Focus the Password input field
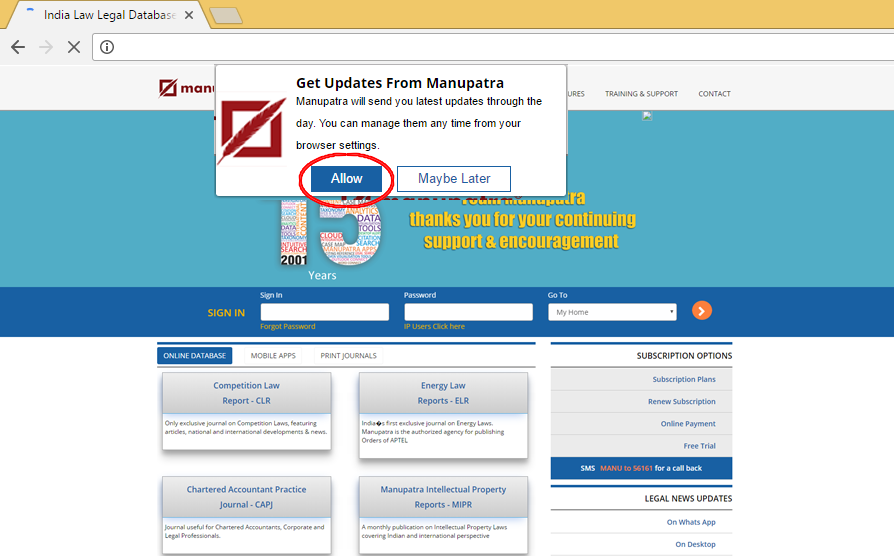 tap(468, 312)
